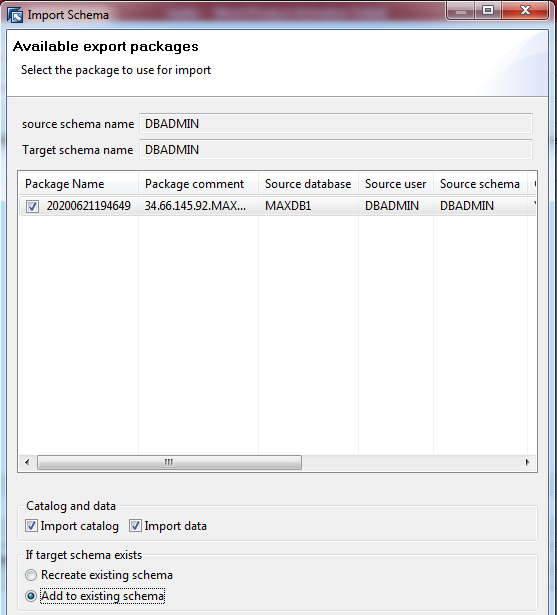
Task: Sort by Package Name column header
Action: point(78,184)
